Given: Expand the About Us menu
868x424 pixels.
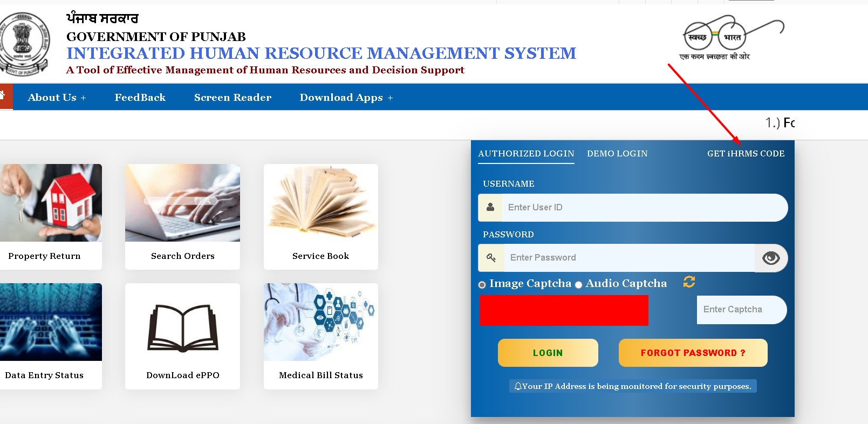Looking at the screenshot, I should [x=57, y=98].
